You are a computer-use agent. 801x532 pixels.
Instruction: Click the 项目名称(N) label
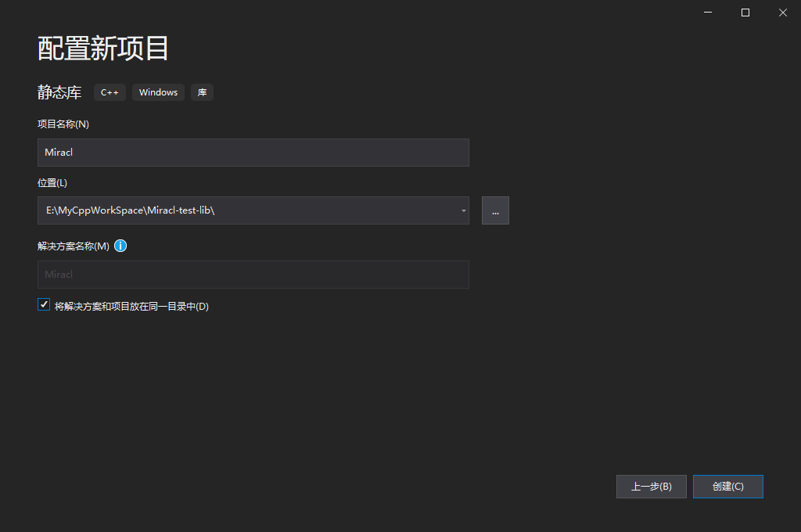tap(62, 124)
